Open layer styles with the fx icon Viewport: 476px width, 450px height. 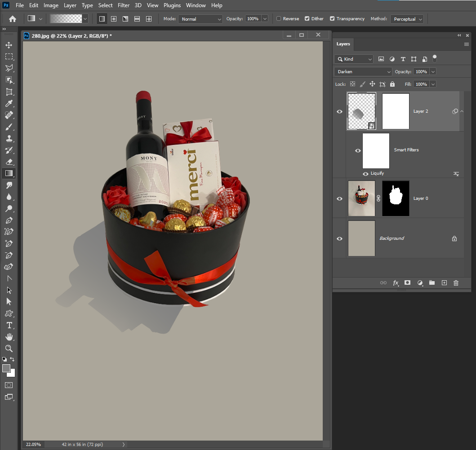[396, 283]
